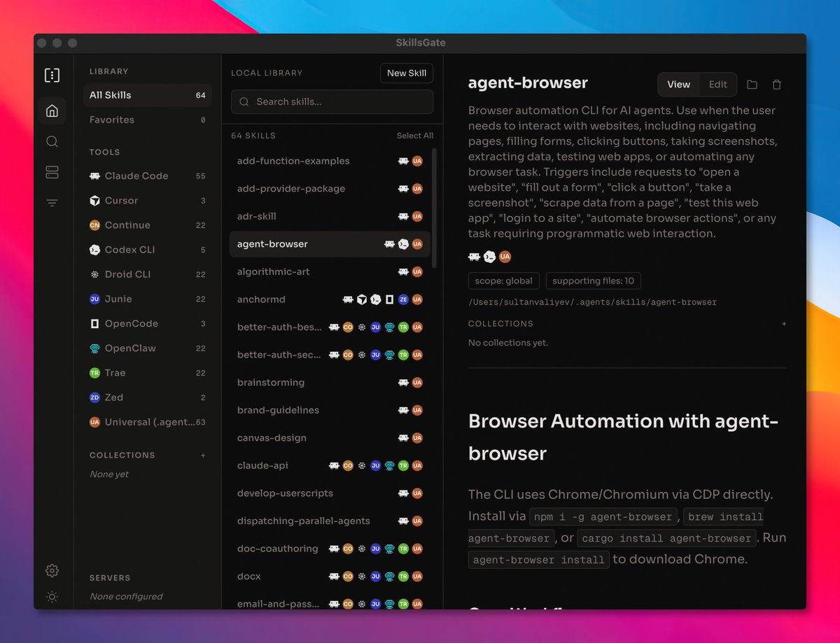The height and width of the screenshot is (643, 840).
Task: Delete skill with trash icon
Action: tap(776, 85)
